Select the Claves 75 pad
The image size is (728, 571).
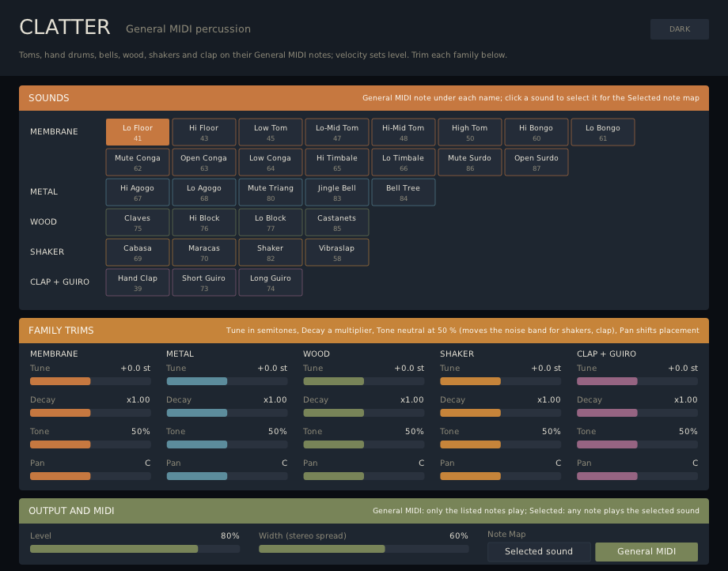pyautogui.click(x=138, y=223)
